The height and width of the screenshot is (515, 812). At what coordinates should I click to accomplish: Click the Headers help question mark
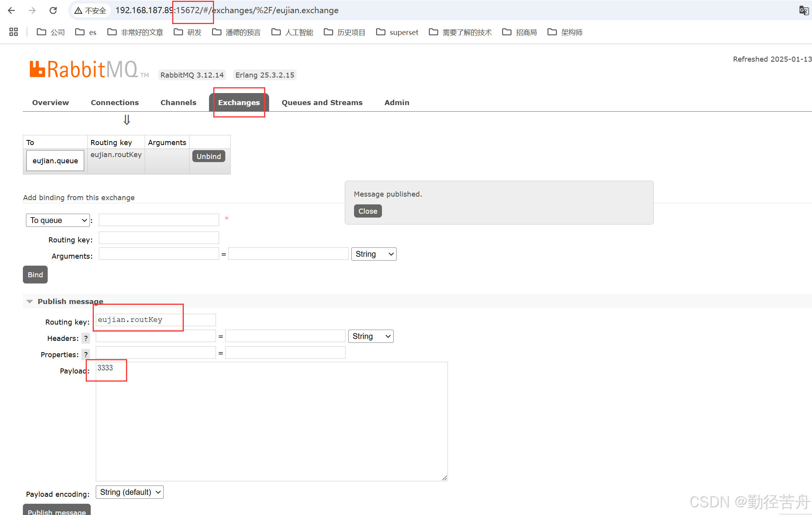click(86, 338)
